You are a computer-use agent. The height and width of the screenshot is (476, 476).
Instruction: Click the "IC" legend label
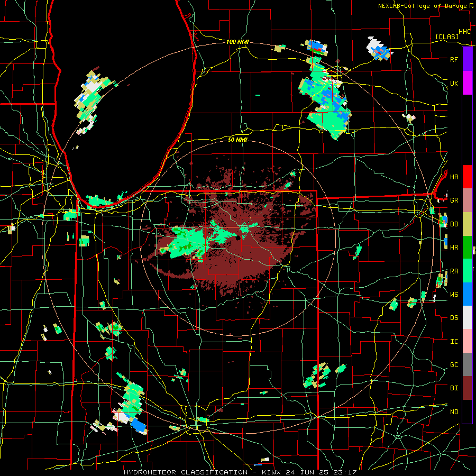(454, 342)
